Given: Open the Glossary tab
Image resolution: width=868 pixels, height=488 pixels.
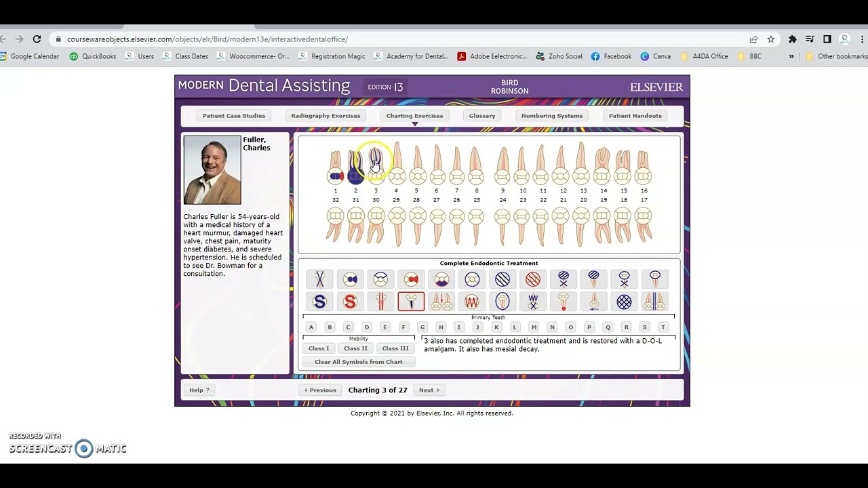Looking at the screenshot, I should (482, 116).
